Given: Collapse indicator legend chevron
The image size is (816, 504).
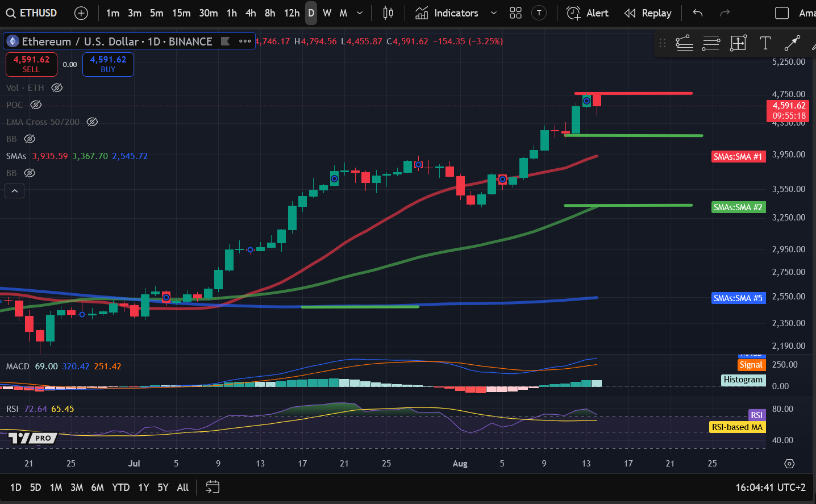Looking at the screenshot, I should click(15, 191).
